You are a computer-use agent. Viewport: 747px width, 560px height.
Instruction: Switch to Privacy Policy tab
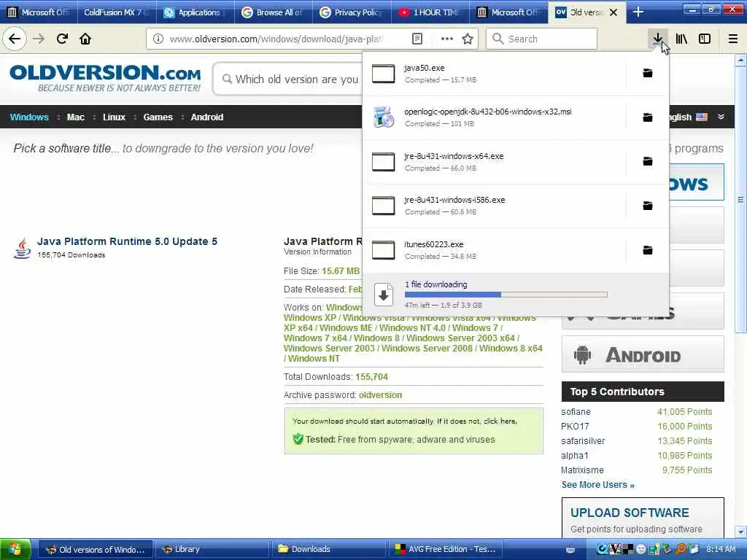click(x=352, y=12)
